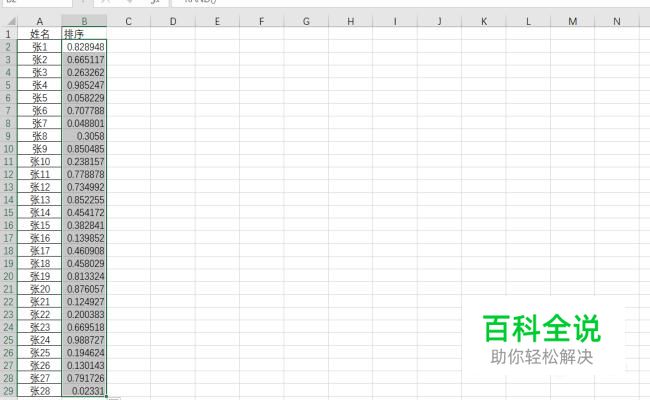Select column E header
650x400 pixels.
[x=217, y=21]
